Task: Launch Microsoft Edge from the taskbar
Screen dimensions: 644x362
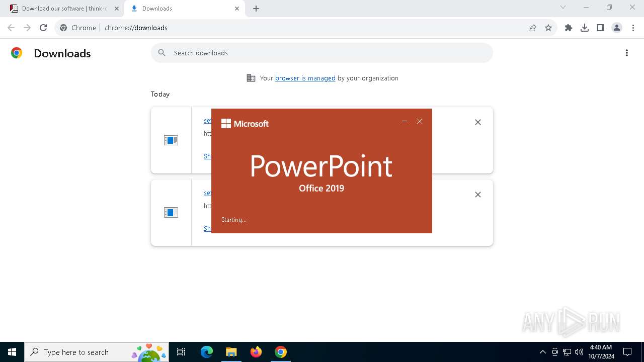Action: point(207,352)
